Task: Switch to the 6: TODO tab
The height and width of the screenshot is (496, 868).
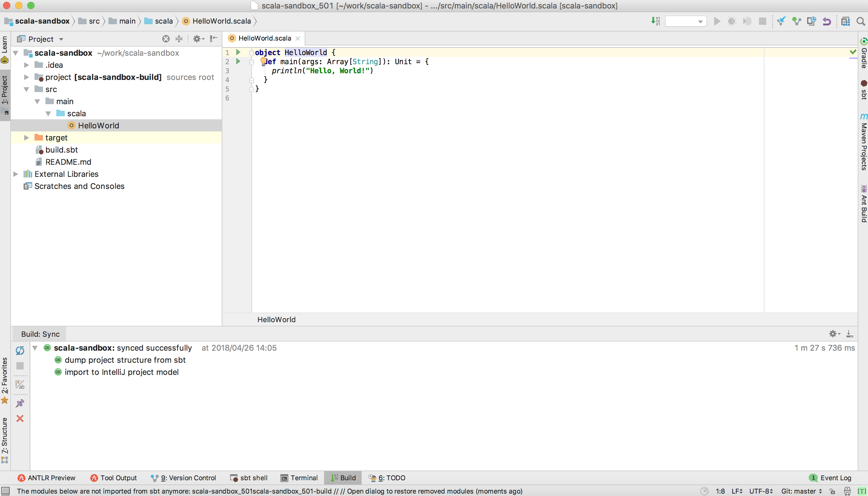Action: click(386, 478)
